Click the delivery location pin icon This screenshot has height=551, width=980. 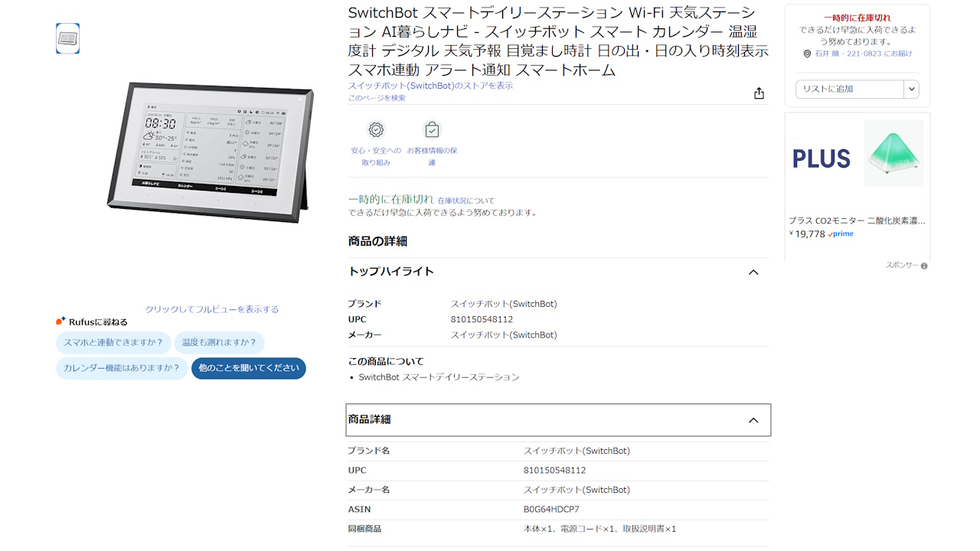point(807,54)
